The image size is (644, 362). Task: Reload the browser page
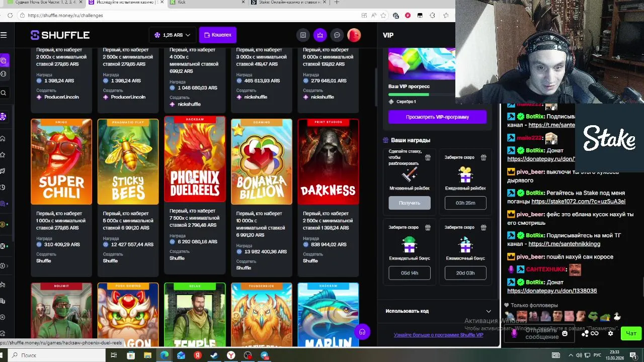pyautogui.click(x=10, y=16)
